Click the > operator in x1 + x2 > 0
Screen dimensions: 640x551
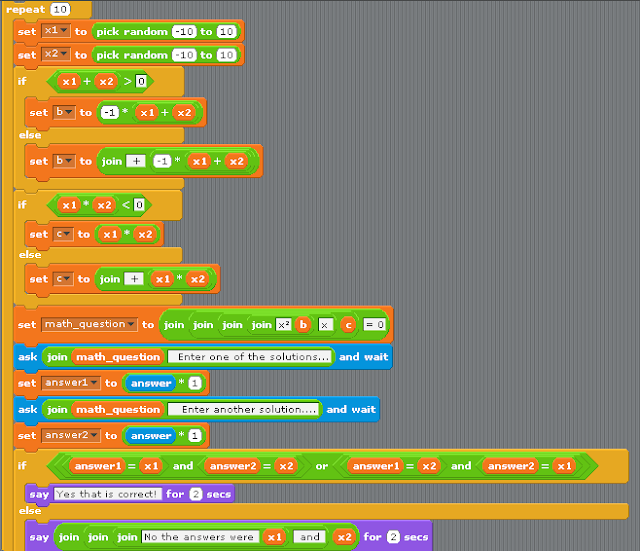(128, 82)
